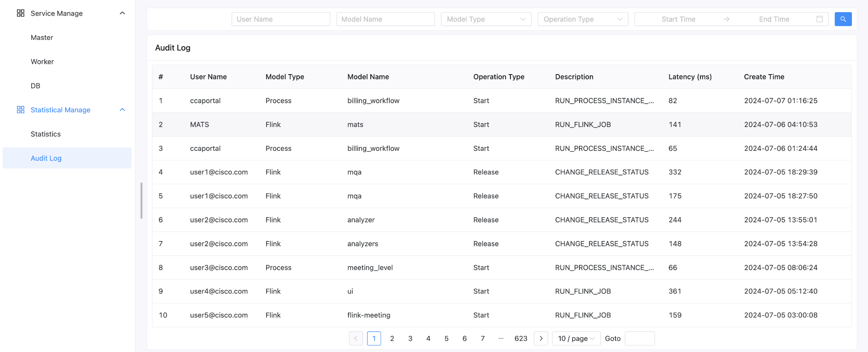
Task: Collapse the Service Manage section chevron
Action: pos(122,13)
